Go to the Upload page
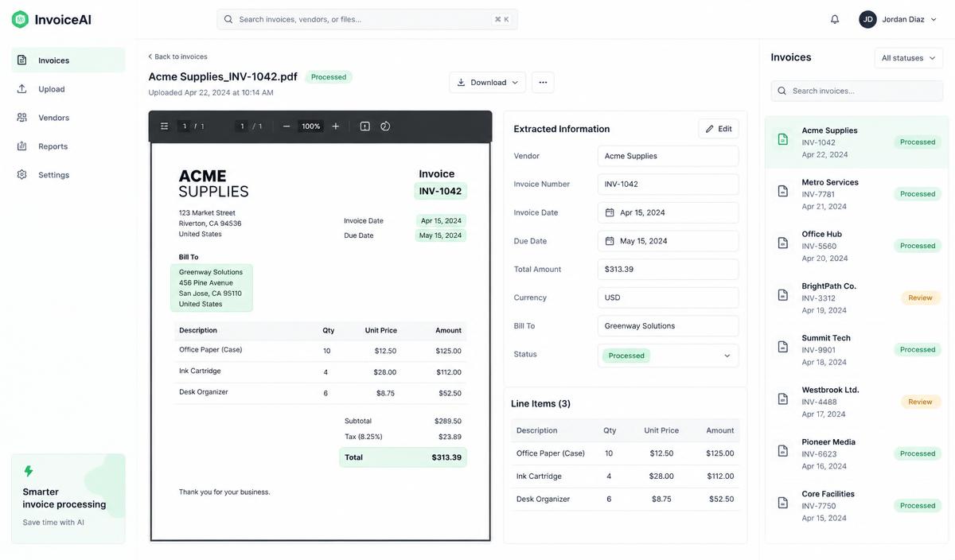The width and height of the screenshot is (955, 560). 68,89
